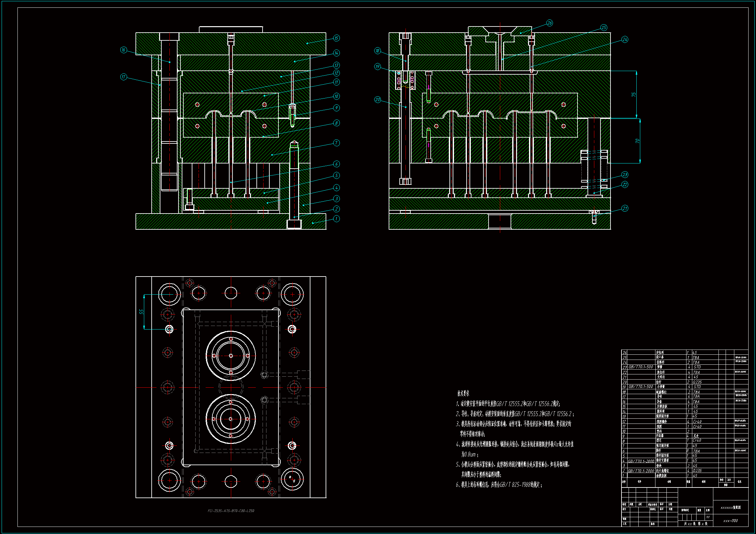
Task: Click part balloon number 15
Action: click(336, 38)
